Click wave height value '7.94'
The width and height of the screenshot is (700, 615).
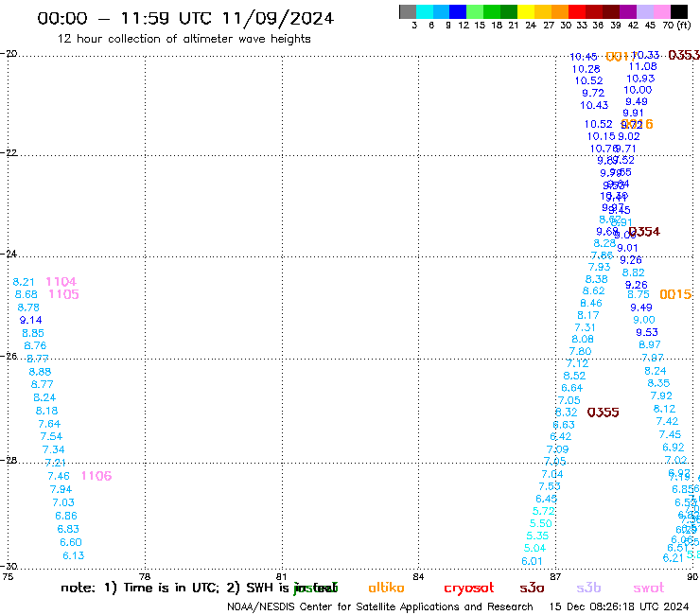point(61,489)
